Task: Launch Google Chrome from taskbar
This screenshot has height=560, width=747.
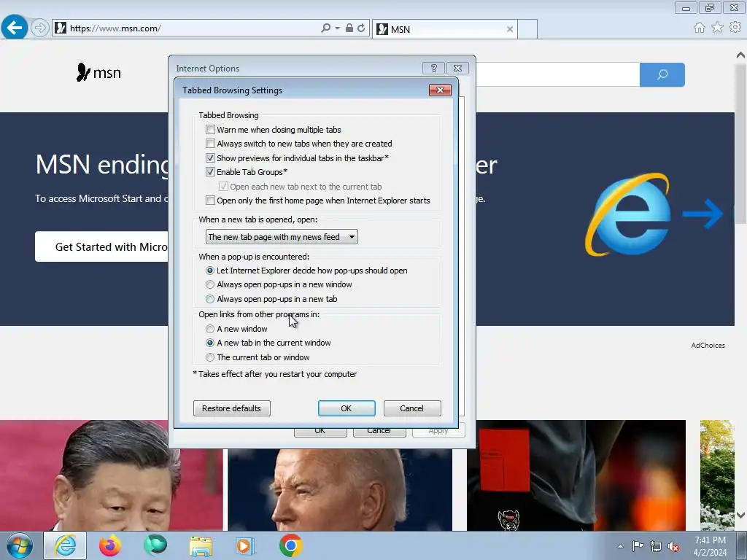Action: [291, 545]
